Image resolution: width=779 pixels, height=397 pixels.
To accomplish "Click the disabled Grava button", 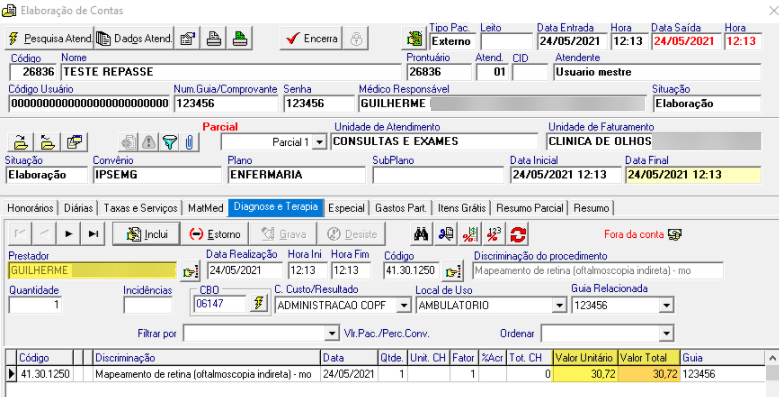I will tap(283, 234).
